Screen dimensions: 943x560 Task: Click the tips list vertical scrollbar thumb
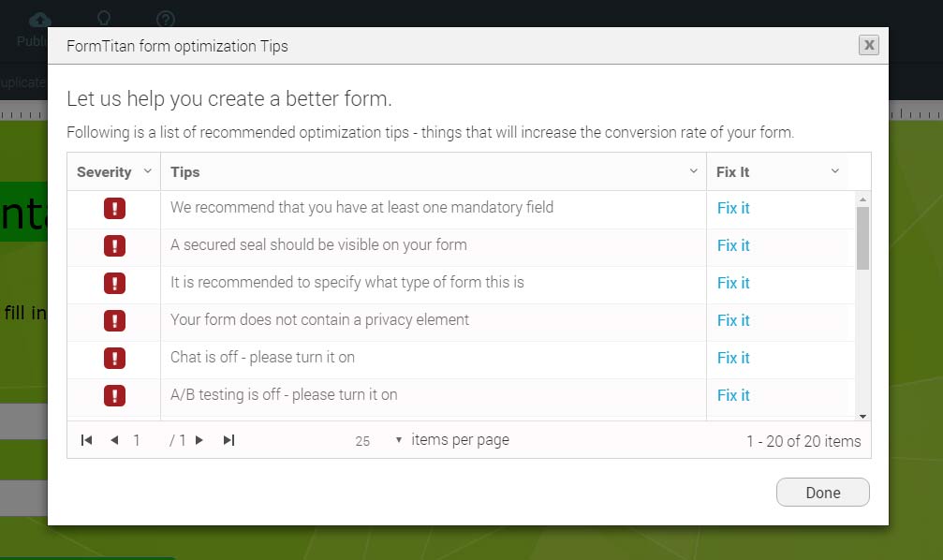click(x=862, y=237)
